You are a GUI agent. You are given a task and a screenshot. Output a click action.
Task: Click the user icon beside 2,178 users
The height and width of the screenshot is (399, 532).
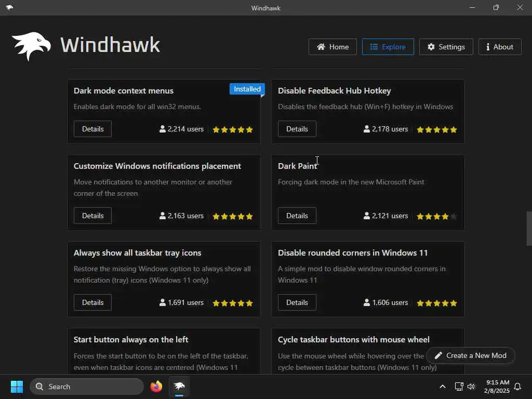click(x=367, y=129)
